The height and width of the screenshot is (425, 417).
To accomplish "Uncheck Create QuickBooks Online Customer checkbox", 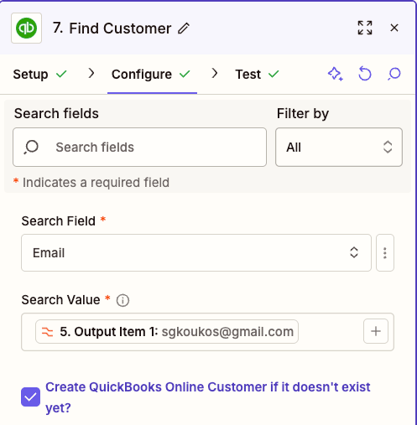I will [x=31, y=397].
